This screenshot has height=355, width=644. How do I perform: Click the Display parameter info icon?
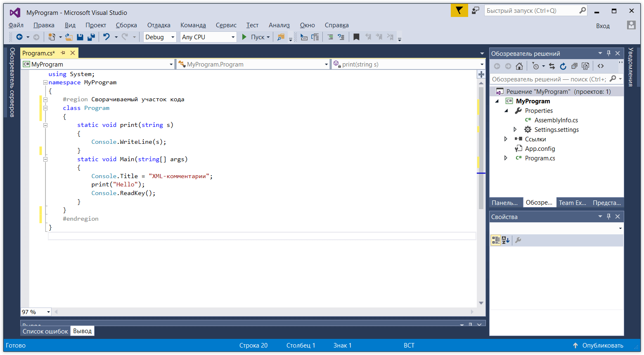(x=315, y=37)
